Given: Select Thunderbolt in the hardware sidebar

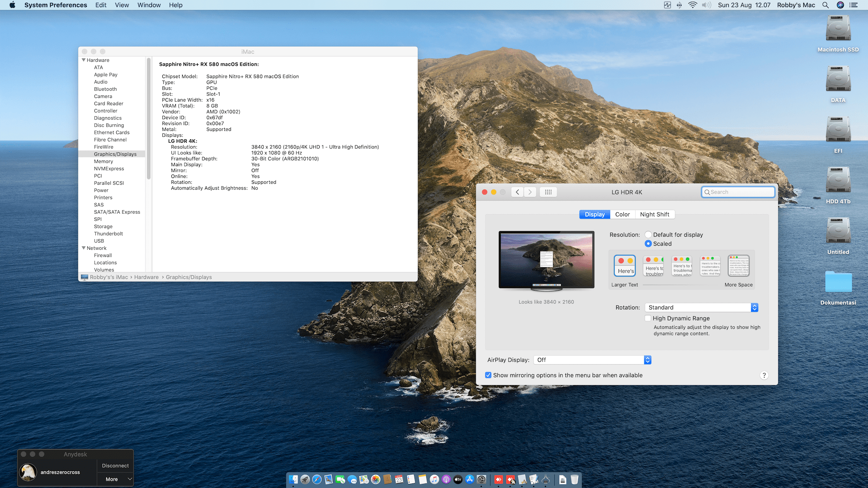Looking at the screenshot, I should coord(108,234).
